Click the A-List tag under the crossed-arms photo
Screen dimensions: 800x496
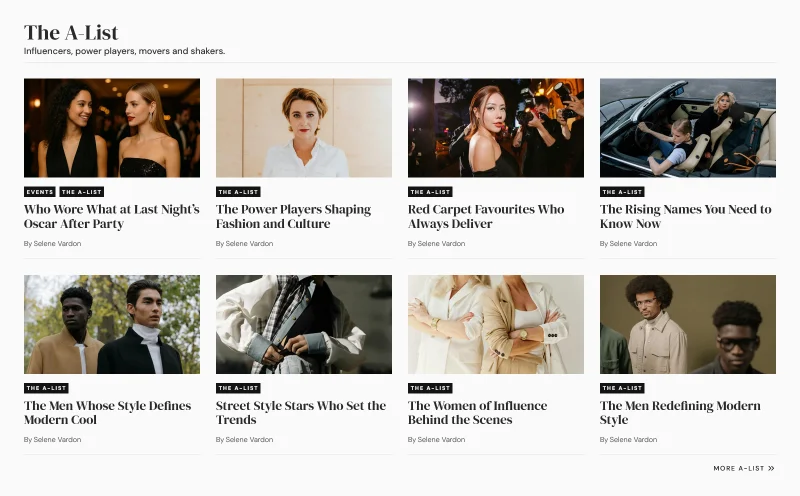pos(430,388)
